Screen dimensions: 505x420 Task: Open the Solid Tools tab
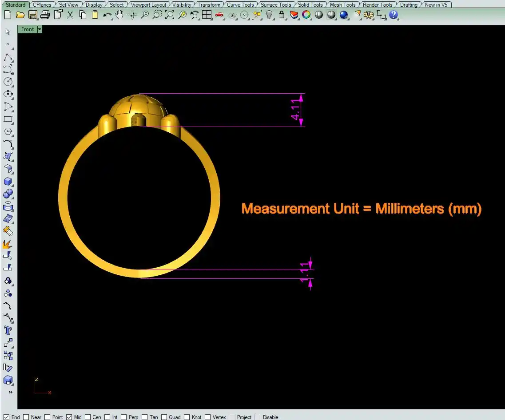coord(310,5)
